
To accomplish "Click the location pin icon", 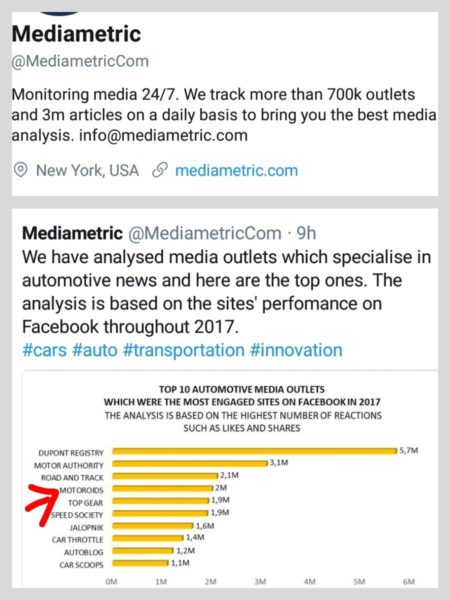I will [20, 170].
